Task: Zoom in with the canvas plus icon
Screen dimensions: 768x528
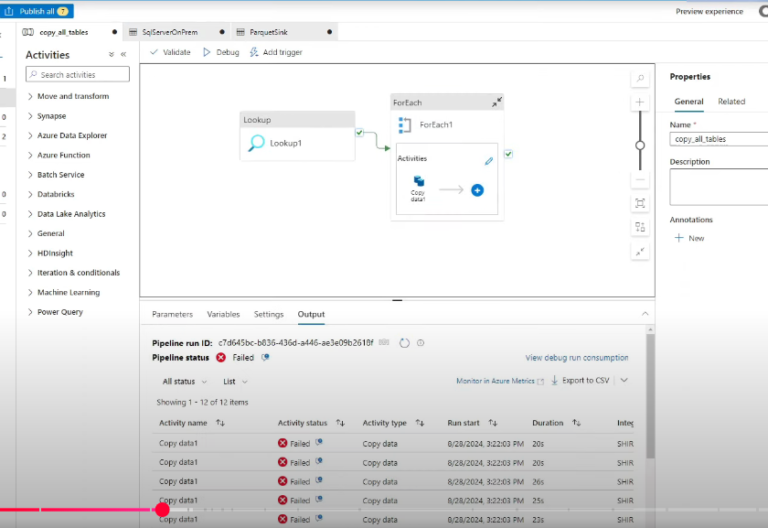Action: (x=640, y=102)
